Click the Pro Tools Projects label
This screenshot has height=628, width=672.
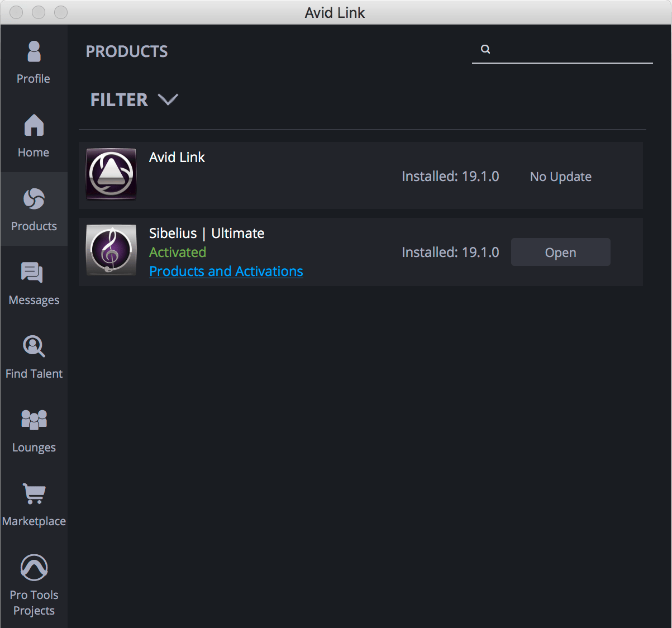pos(34,603)
